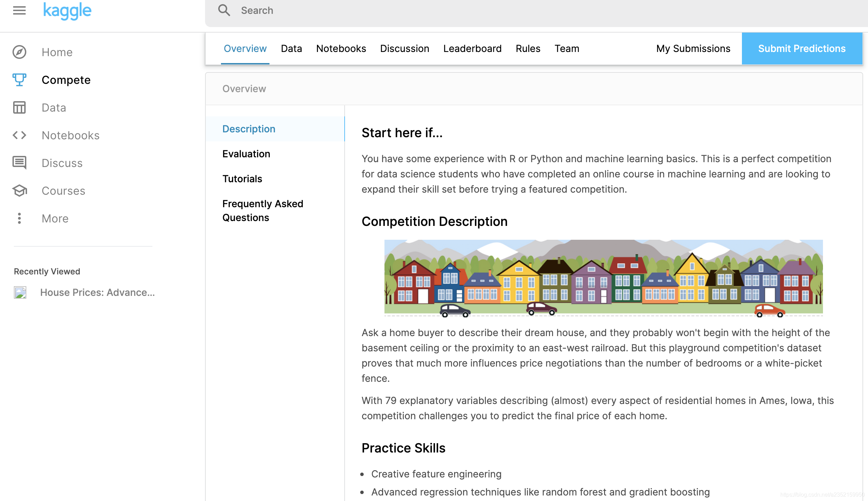Open recently viewed House Prices thumbnail
Screen dimensions: 868x501
point(20,292)
